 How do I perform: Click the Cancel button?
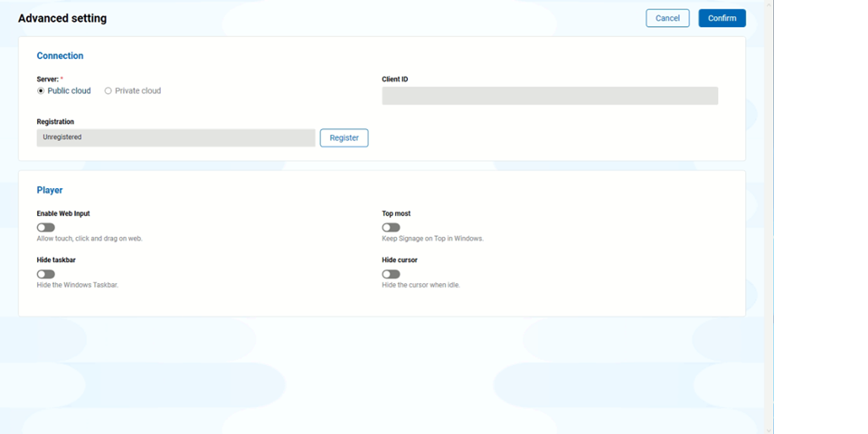tap(667, 18)
